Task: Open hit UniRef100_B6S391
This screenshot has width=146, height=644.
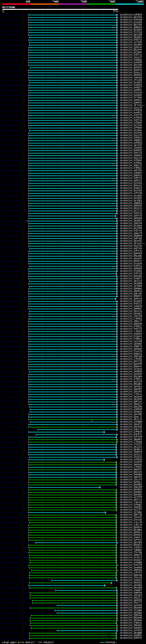Action: tap(131, 17)
